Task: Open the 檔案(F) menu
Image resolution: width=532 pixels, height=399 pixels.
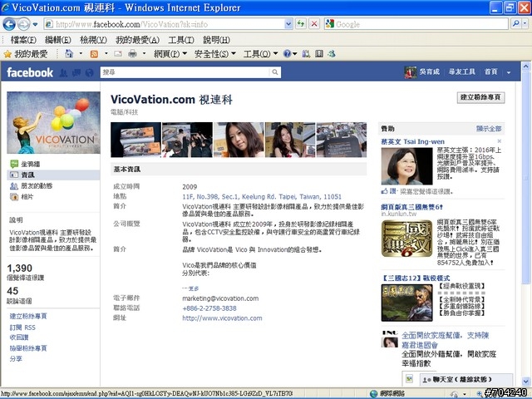Action: [x=23, y=40]
